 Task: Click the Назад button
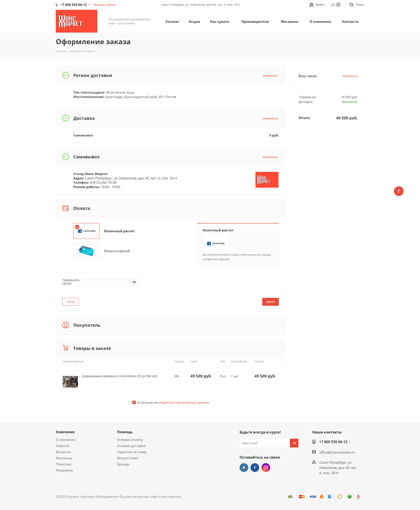pos(71,302)
